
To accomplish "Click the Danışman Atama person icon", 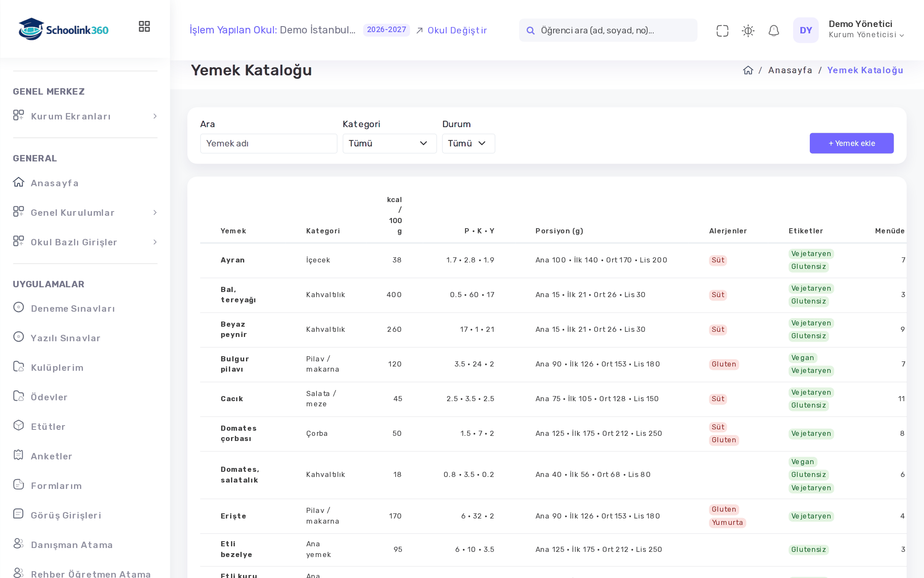I will (x=18, y=544).
